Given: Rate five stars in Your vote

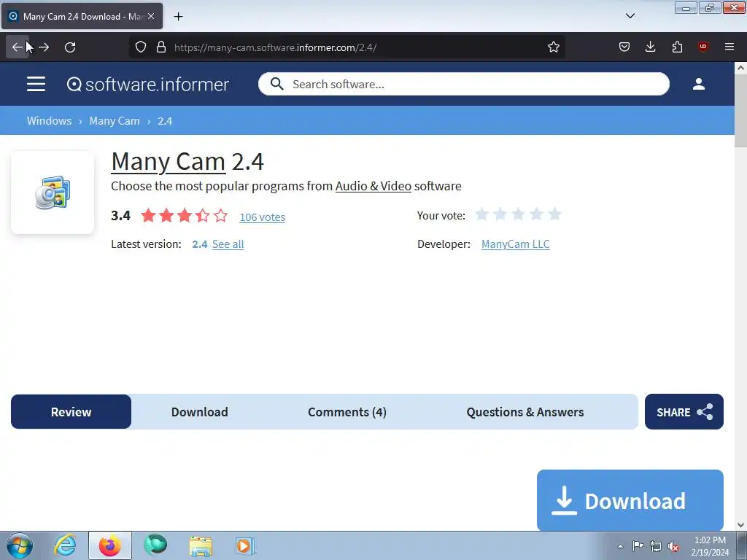Looking at the screenshot, I should tap(554, 214).
